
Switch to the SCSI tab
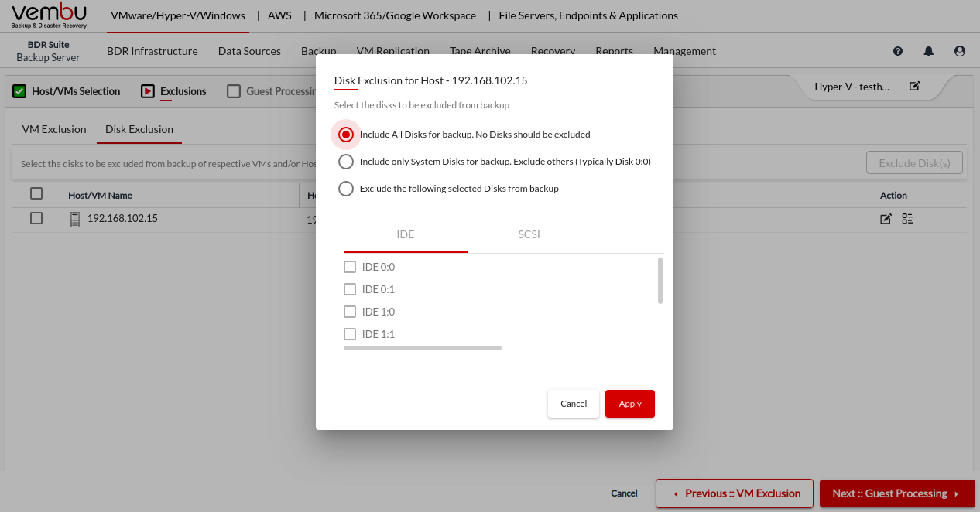pos(529,234)
